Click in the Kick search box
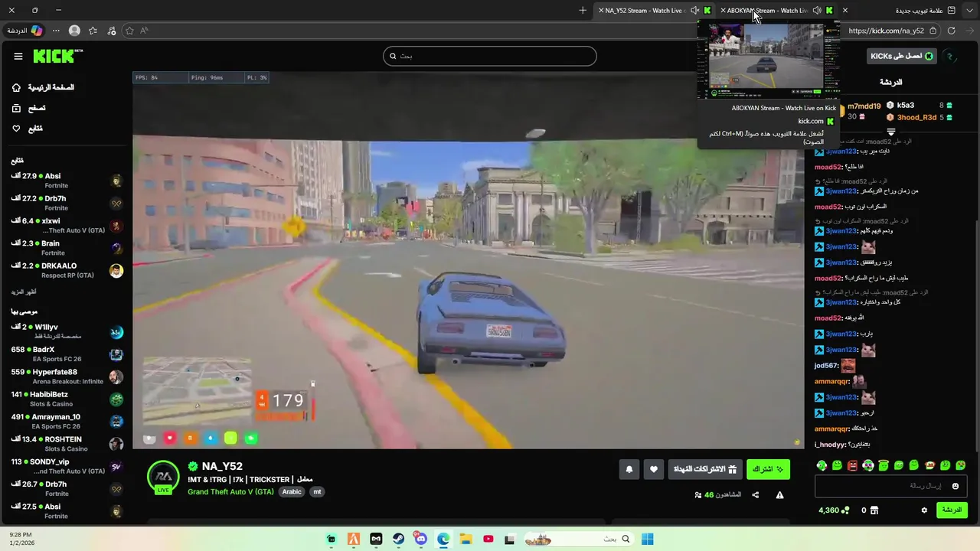The width and height of the screenshot is (980, 551). 490,56
